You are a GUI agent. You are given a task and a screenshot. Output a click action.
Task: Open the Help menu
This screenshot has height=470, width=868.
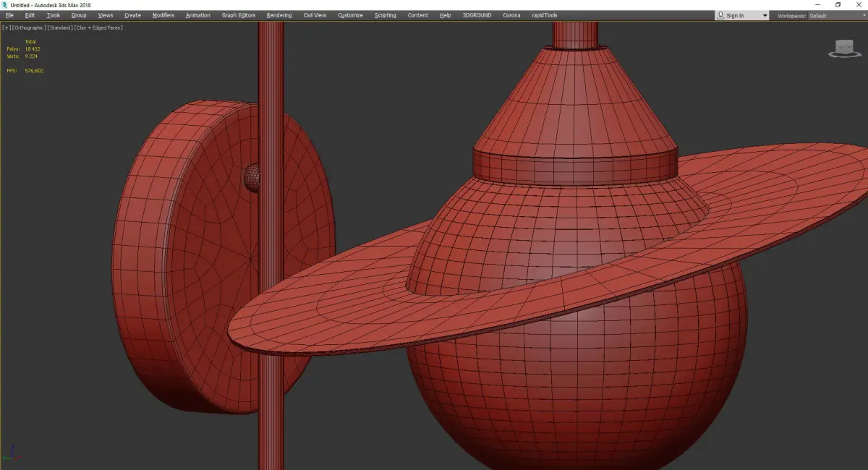pyautogui.click(x=446, y=15)
